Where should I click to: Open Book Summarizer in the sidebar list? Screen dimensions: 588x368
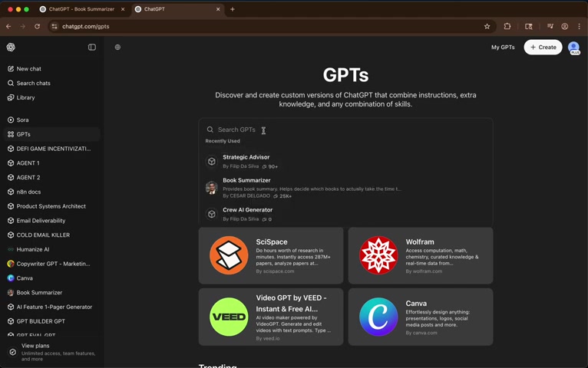[51, 292]
